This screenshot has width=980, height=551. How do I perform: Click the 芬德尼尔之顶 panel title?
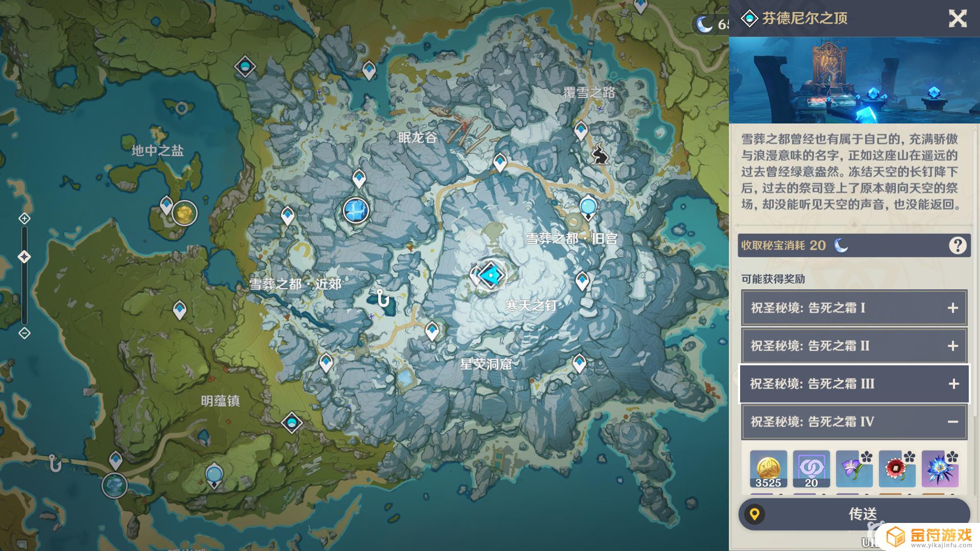point(804,18)
